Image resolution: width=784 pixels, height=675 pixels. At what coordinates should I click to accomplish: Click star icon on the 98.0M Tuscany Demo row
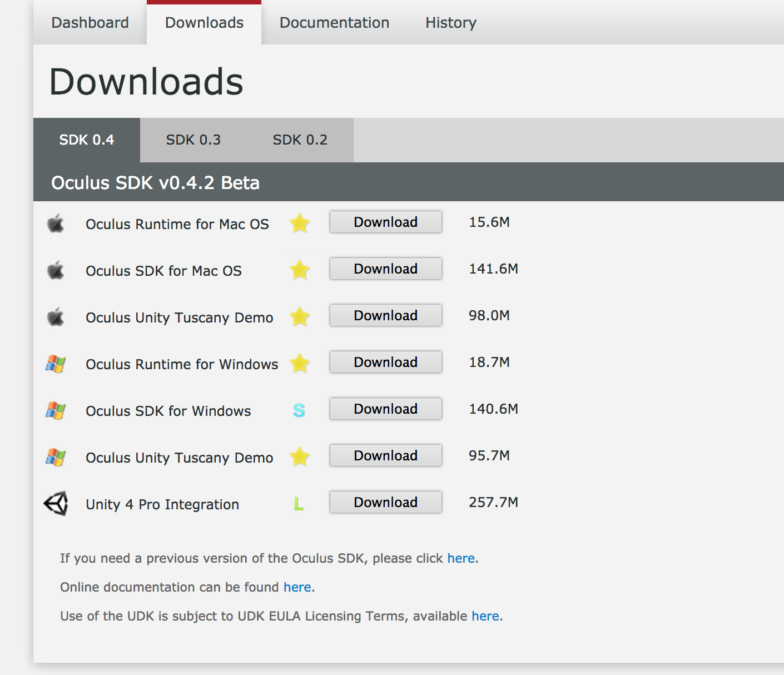[300, 317]
